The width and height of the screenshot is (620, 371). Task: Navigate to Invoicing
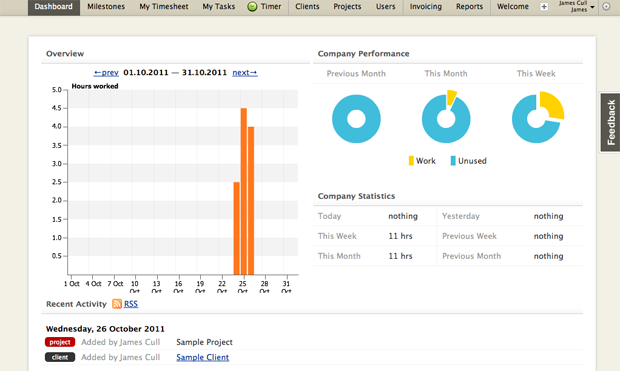(425, 7)
